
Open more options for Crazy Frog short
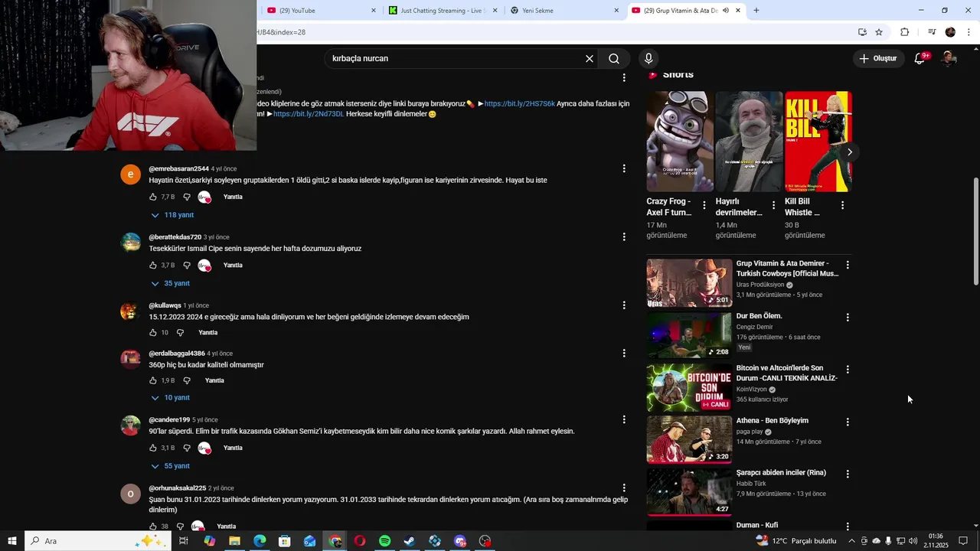[704, 205]
